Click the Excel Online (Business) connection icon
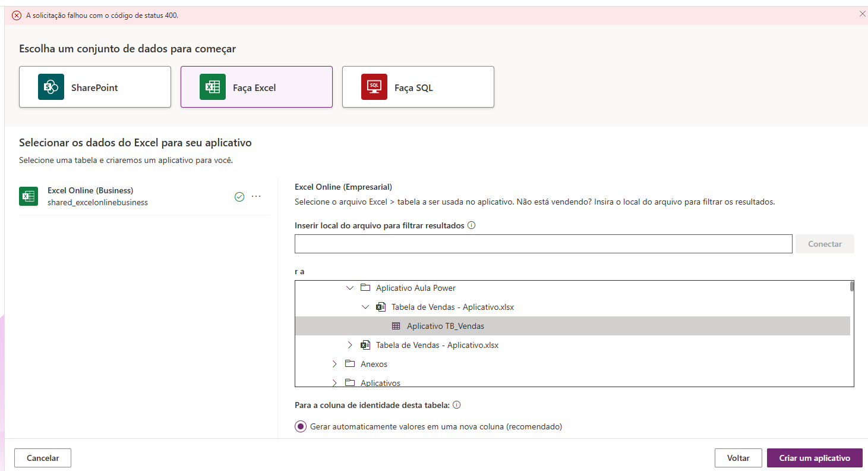Image resolution: width=868 pixels, height=471 pixels. 29,196
